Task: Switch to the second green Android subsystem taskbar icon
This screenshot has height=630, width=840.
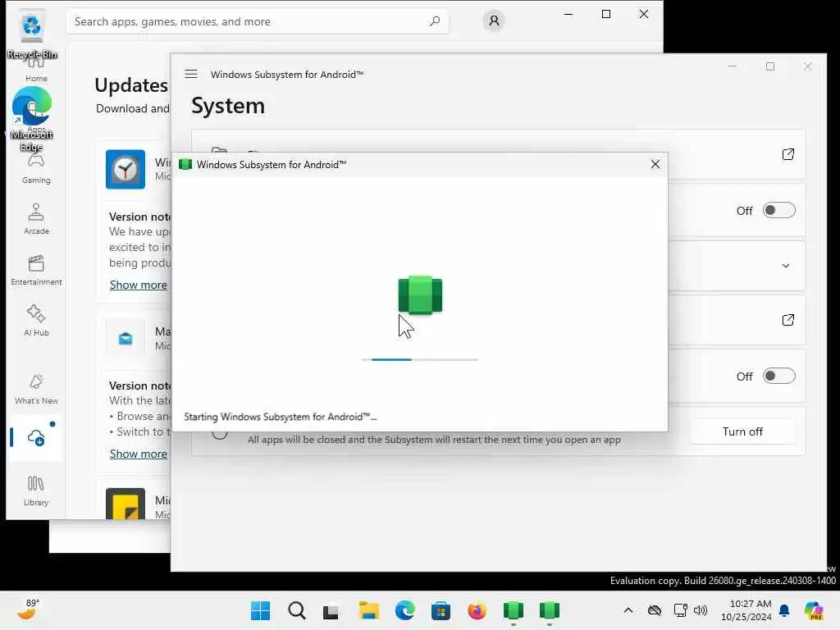Action: click(x=549, y=610)
